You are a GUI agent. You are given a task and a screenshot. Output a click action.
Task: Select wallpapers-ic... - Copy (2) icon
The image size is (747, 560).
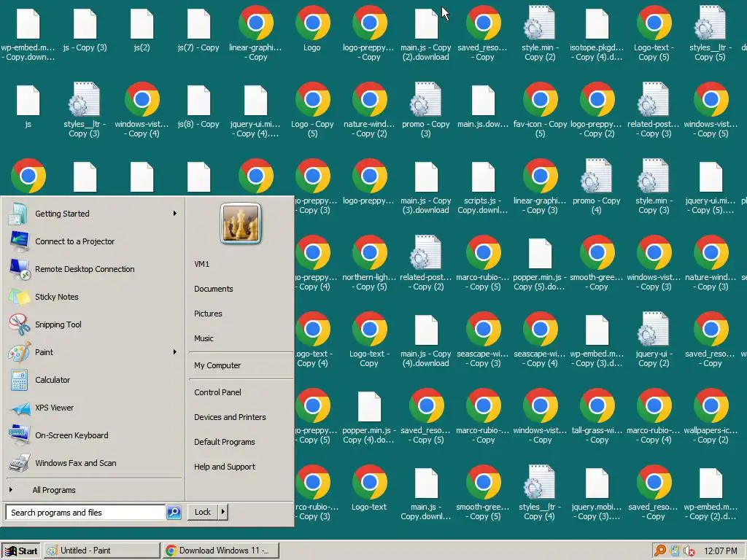(711, 416)
